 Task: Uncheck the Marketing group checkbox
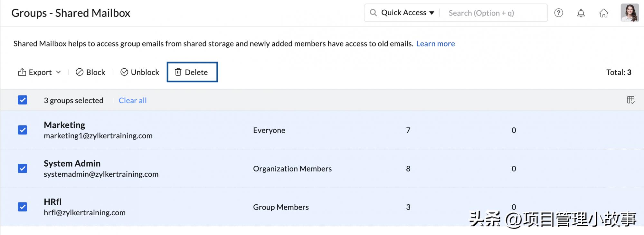click(x=23, y=130)
